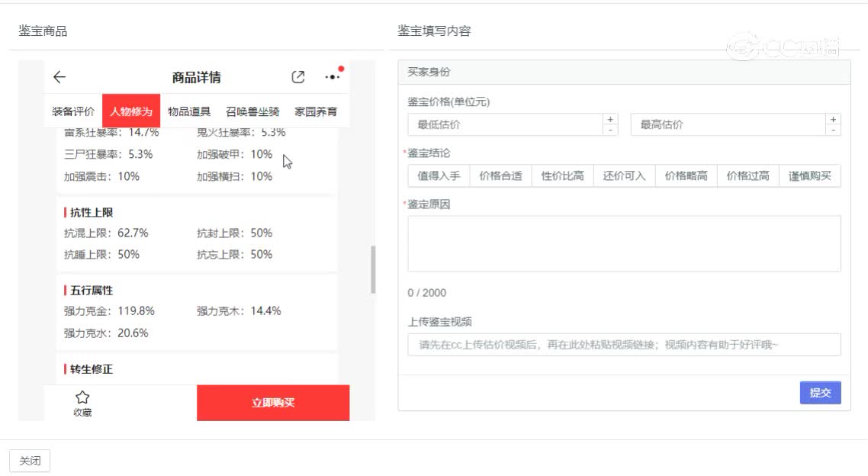Choose the 价格略高 conclusion
This screenshot has height=476, width=868.
click(686, 175)
